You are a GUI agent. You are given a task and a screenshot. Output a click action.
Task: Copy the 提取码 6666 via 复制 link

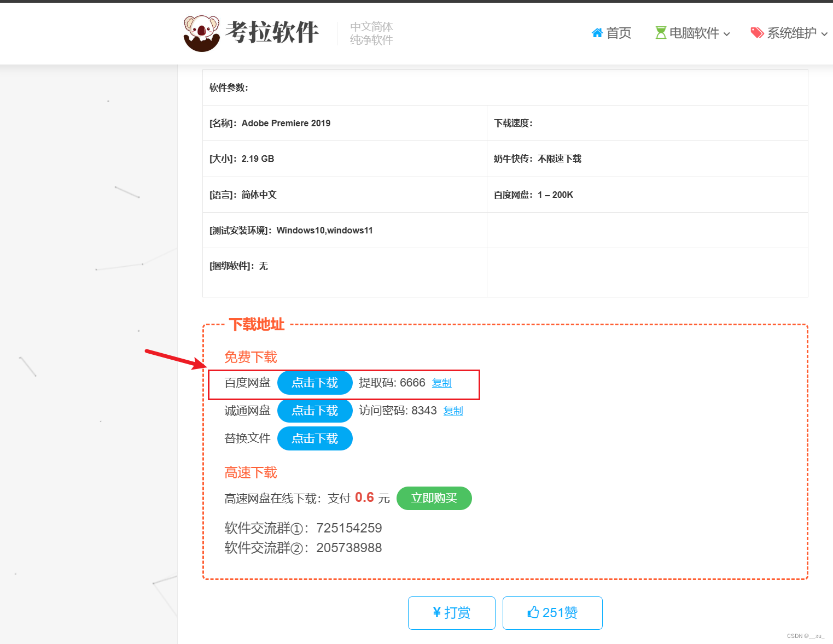(x=442, y=383)
